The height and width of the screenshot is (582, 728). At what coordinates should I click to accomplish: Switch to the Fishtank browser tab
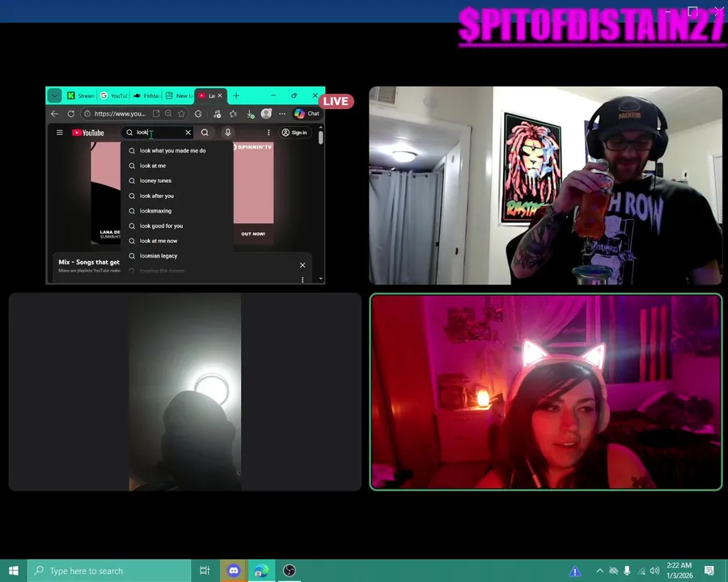pos(146,95)
